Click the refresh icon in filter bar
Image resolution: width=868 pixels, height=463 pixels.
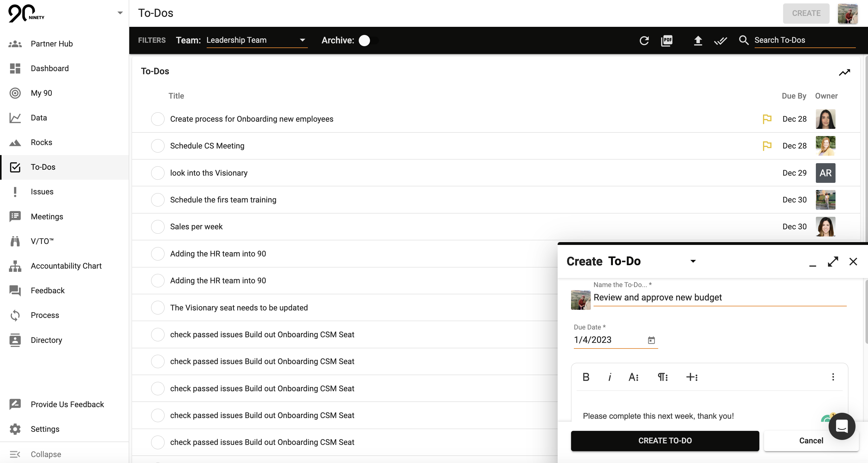[644, 41]
